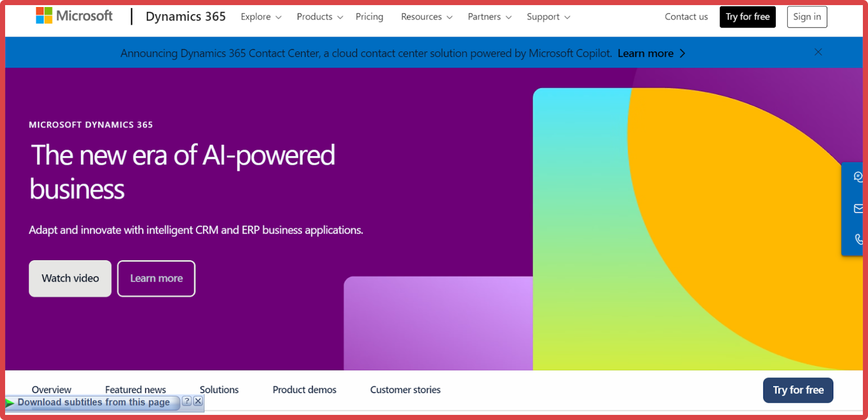
Task: Click the Watch video button
Action: (70, 279)
